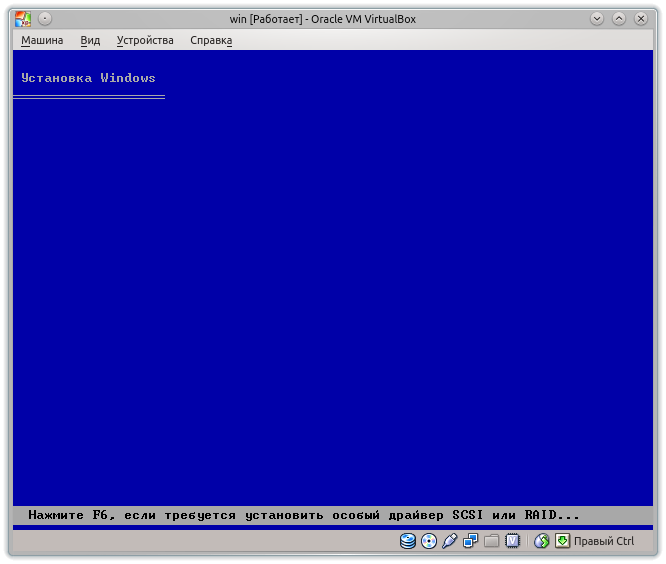The image size is (666, 564).
Task: Click the Windows XP VM icon in title bar
Action: click(23, 19)
